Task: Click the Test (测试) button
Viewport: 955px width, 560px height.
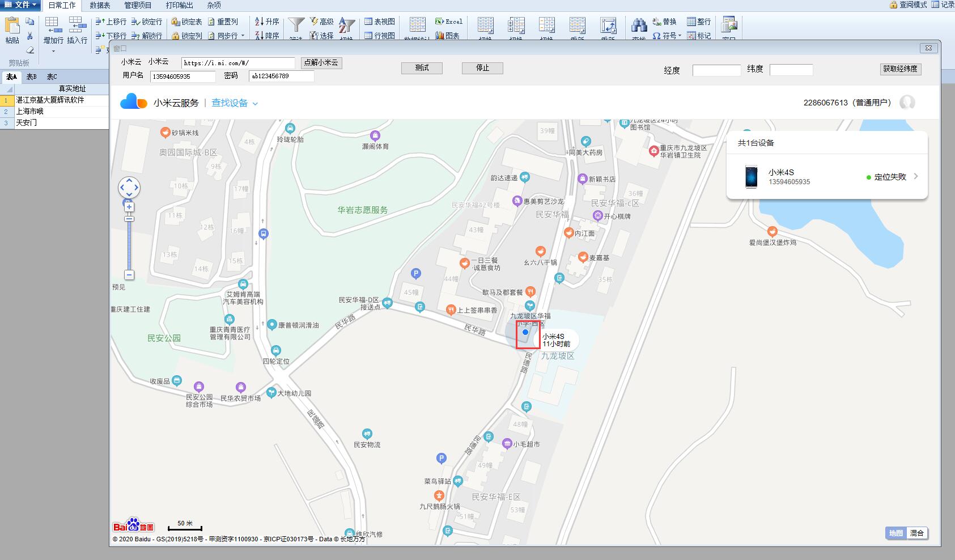Action: pyautogui.click(x=422, y=68)
